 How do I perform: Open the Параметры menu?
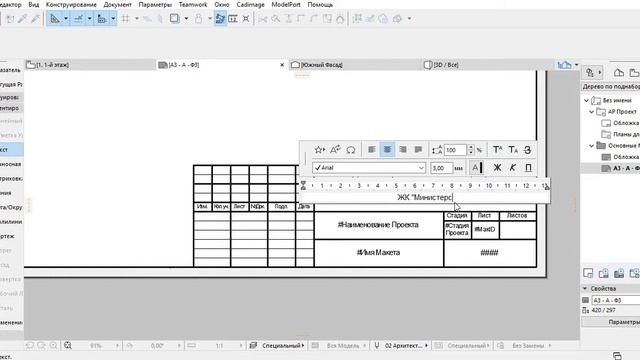(x=155, y=4)
